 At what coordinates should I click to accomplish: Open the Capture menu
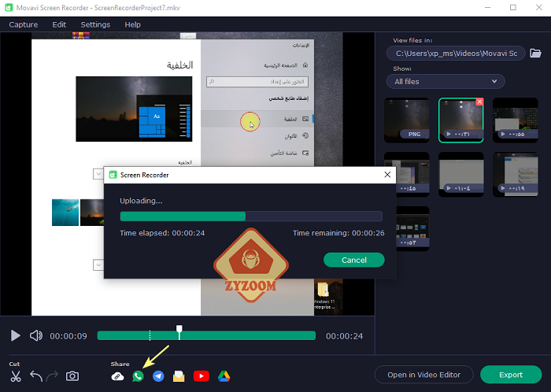24,24
